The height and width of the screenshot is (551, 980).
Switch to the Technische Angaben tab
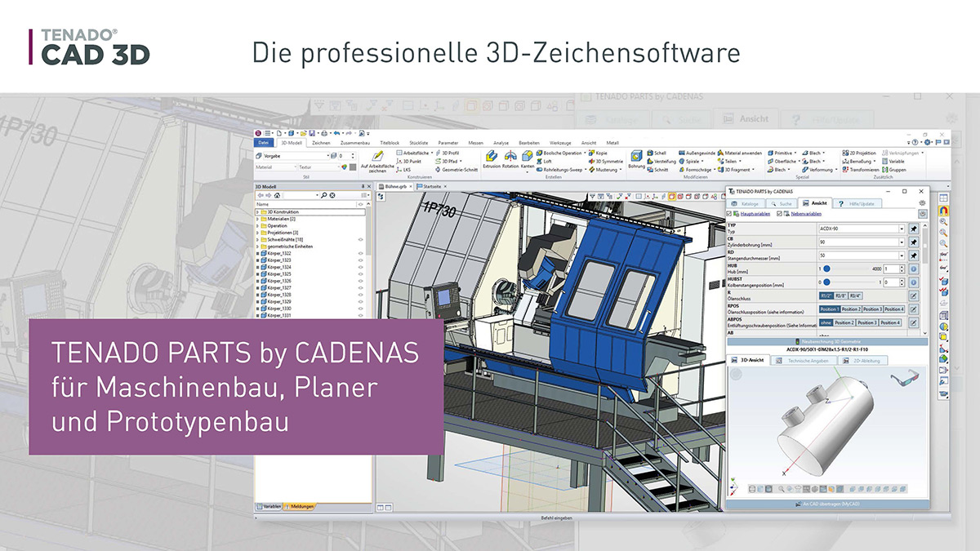click(x=804, y=360)
